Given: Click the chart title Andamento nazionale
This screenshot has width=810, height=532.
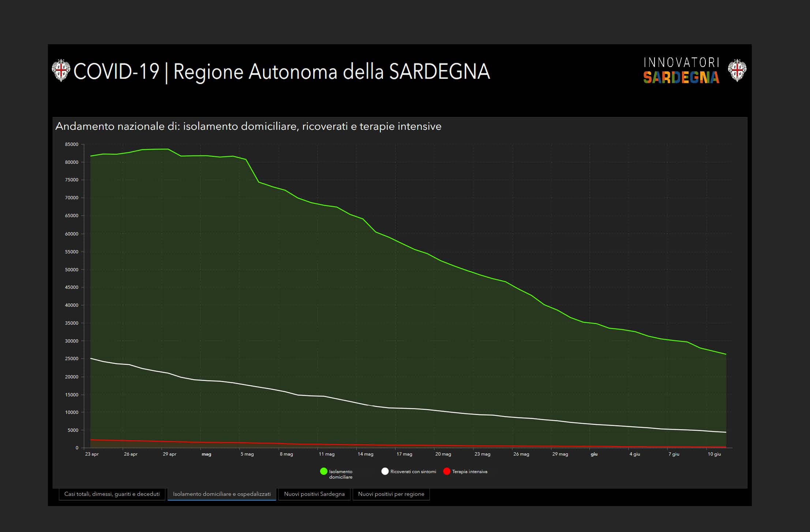Looking at the screenshot, I should click(248, 127).
